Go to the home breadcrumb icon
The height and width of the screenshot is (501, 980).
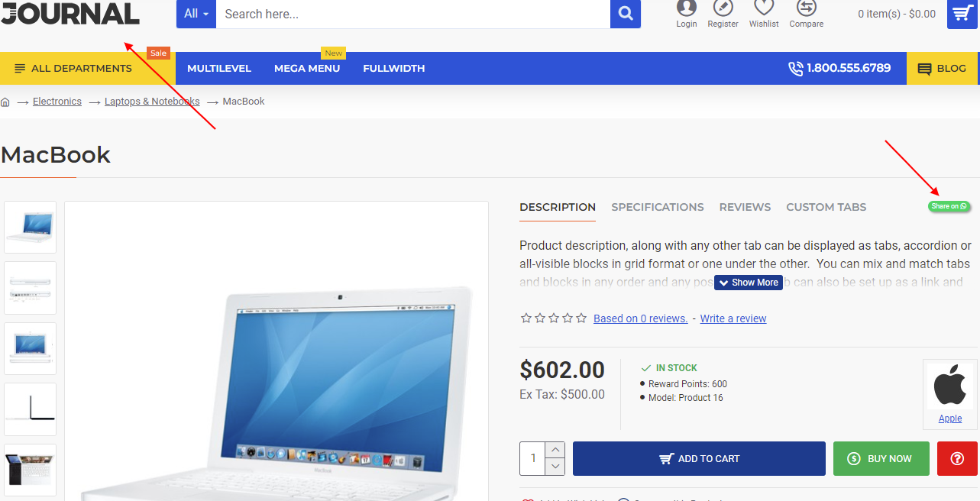tap(5, 102)
